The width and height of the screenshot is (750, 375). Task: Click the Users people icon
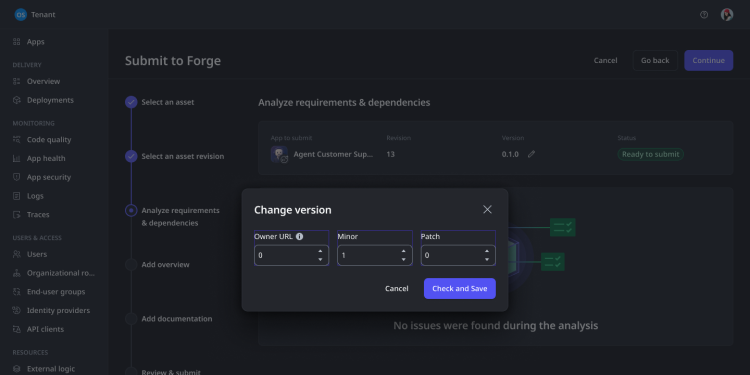(x=17, y=254)
